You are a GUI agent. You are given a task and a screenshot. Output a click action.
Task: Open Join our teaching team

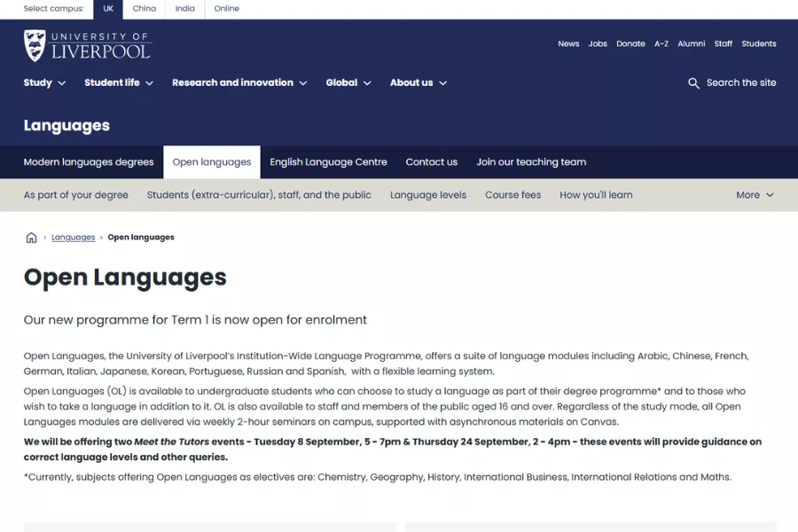[531, 162]
